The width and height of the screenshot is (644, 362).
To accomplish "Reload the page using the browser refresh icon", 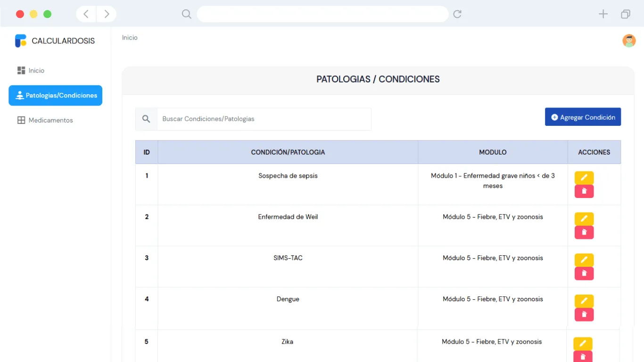I will (457, 14).
